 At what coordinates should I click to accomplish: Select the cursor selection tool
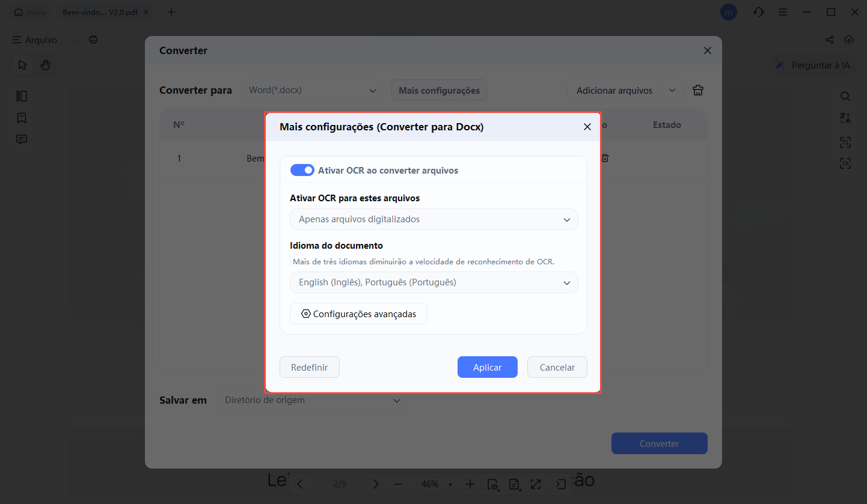pyautogui.click(x=22, y=64)
